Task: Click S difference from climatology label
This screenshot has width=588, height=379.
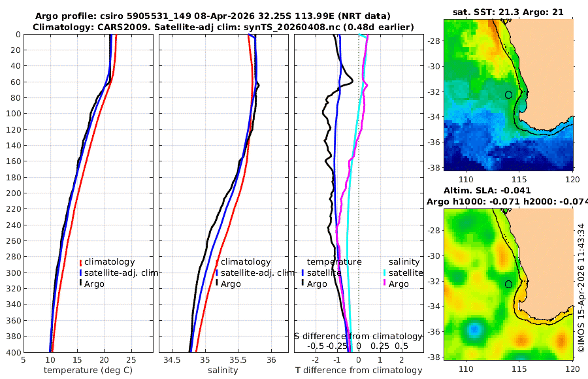Action: pyautogui.click(x=359, y=337)
